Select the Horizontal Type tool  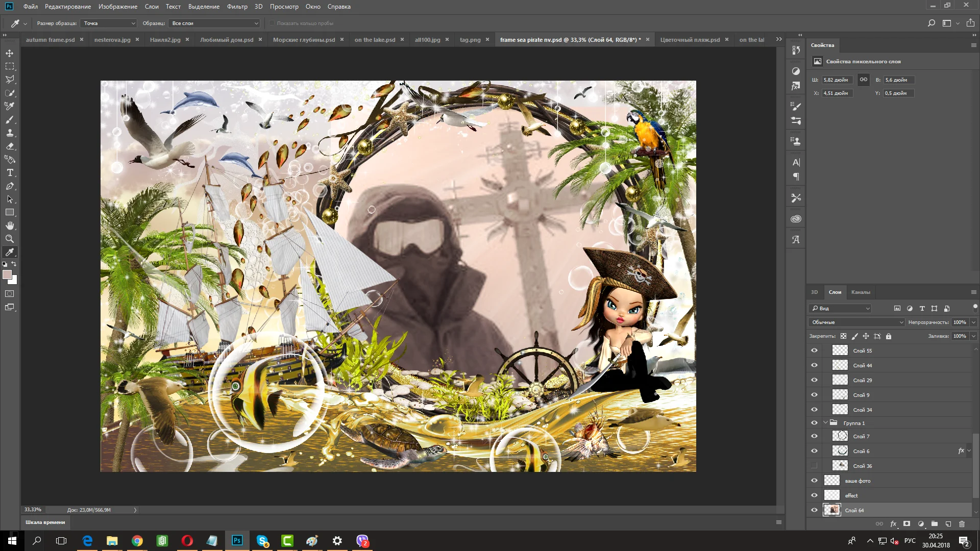pyautogui.click(x=10, y=172)
